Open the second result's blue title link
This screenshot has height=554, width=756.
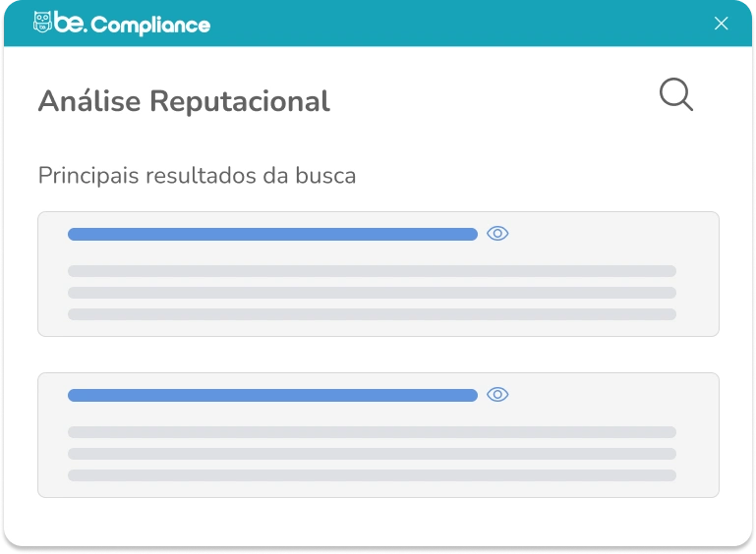[272, 395]
